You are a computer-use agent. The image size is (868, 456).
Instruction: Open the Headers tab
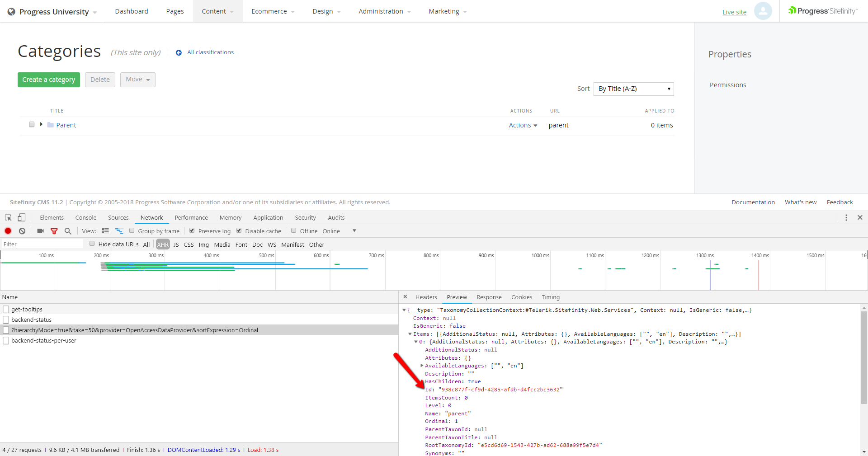click(x=426, y=297)
